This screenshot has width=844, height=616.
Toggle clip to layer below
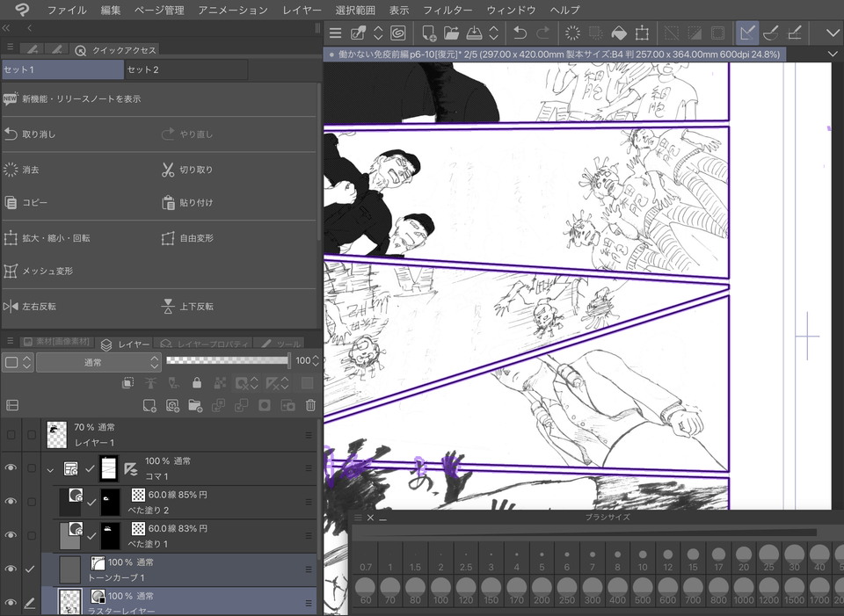click(x=127, y=383)
